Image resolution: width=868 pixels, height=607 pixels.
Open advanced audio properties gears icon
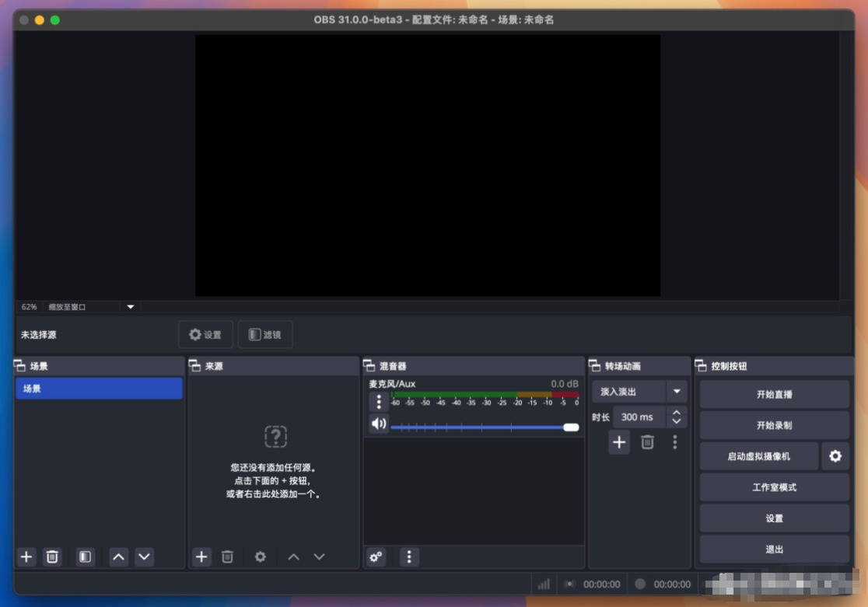tap(376, 556)
